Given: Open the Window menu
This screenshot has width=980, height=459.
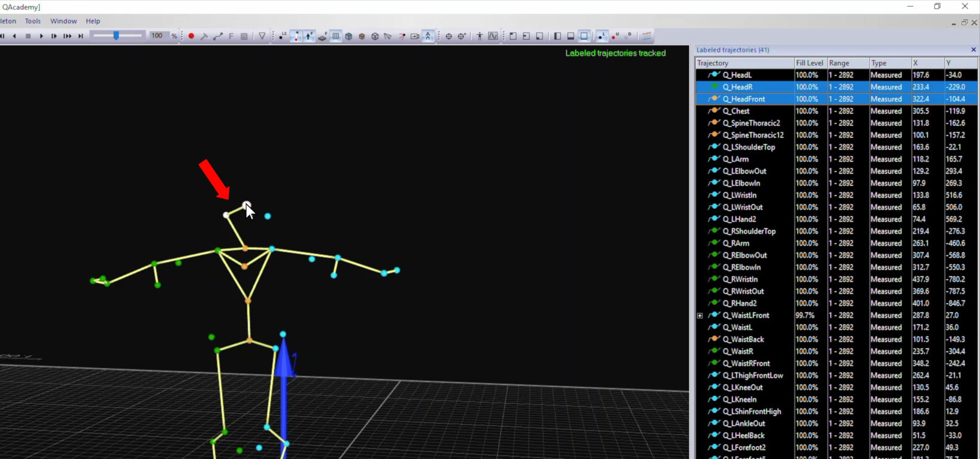Looking at the screenshot, I should 64,21.
